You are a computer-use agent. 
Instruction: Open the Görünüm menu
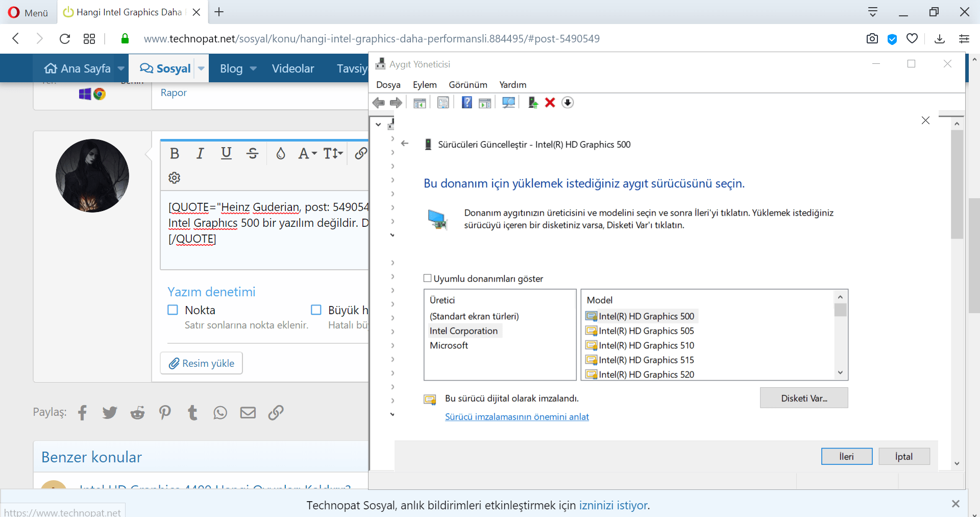click(468, 85)
